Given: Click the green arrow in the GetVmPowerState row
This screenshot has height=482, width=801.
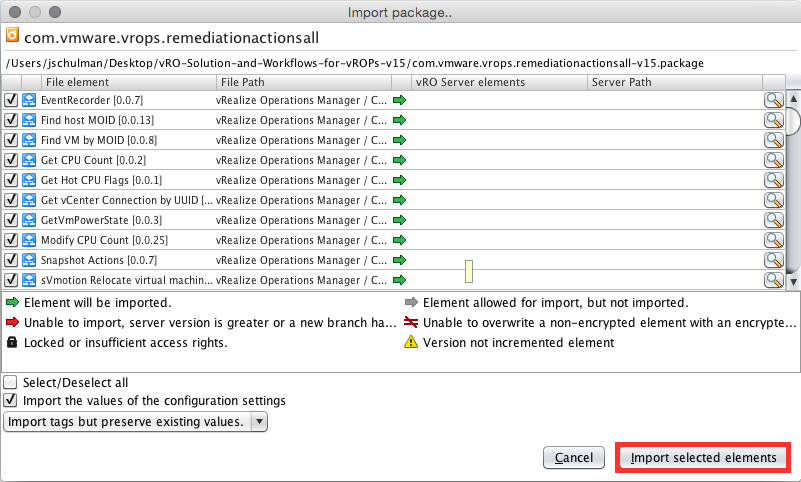Looking at the screenshot, I should point(399,220).
